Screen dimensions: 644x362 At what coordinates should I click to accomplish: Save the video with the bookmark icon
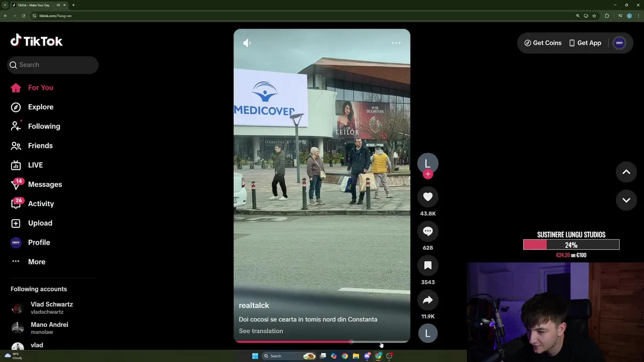coord(428,265)
